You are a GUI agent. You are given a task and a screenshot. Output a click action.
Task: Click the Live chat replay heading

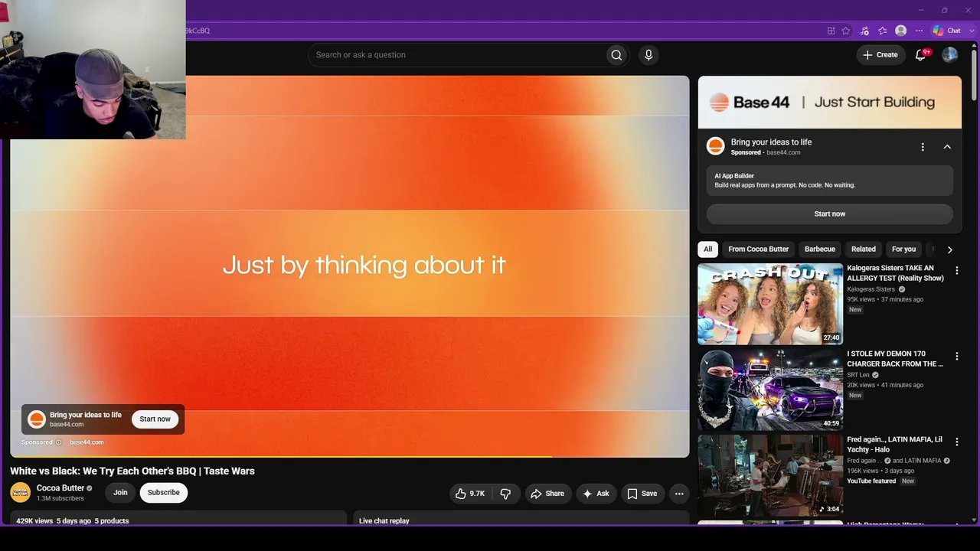384,521
